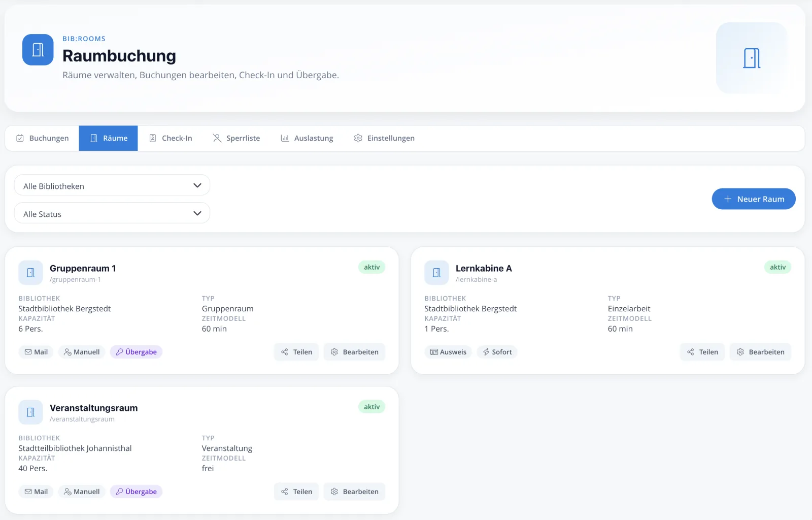Click the blue door icon beside Raumbuchung title

38,50
